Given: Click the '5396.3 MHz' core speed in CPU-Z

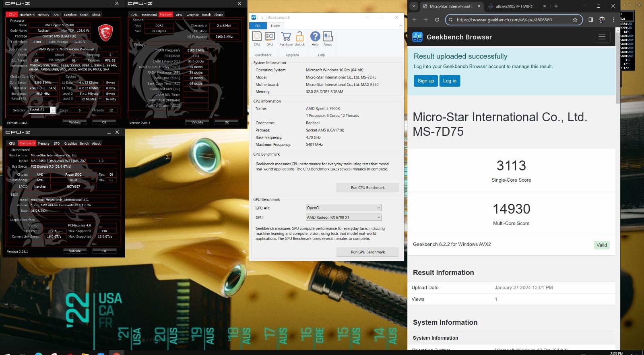Looking at the screenshot, I should coord(43,83).
